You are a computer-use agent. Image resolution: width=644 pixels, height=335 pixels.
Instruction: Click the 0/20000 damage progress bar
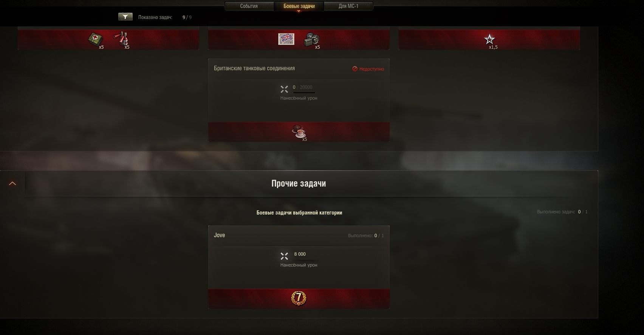click(304, 93)
